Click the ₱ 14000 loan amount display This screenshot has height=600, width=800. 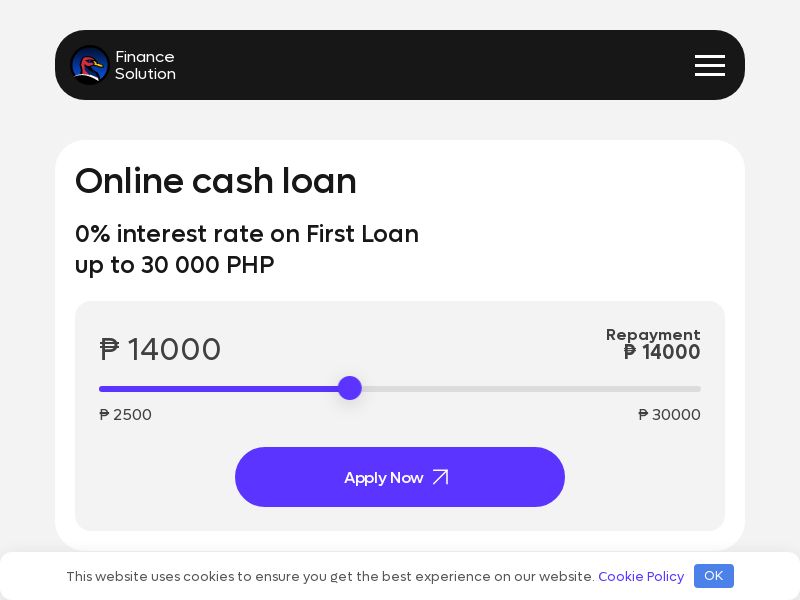[160, 350]
